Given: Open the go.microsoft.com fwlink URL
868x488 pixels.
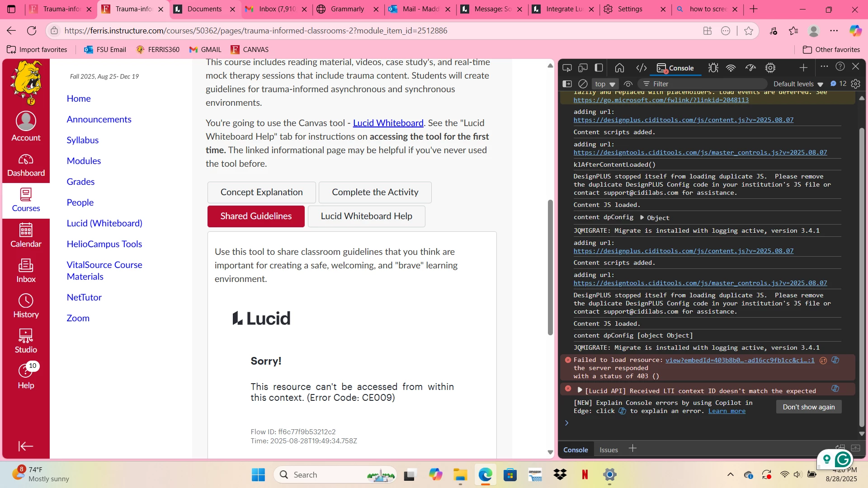Looking at the screenshot, I should 661,100.
